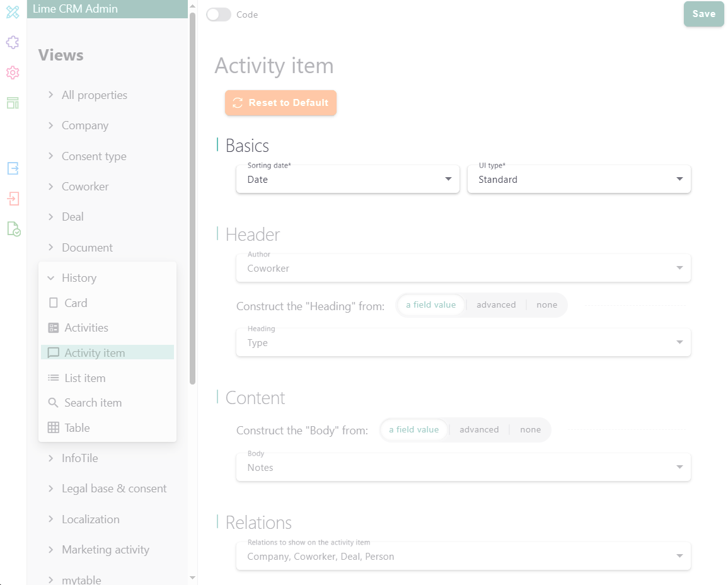Viewport: 728px width, 585px height.
Task: Open the Activities view under History
Action: 86,328
